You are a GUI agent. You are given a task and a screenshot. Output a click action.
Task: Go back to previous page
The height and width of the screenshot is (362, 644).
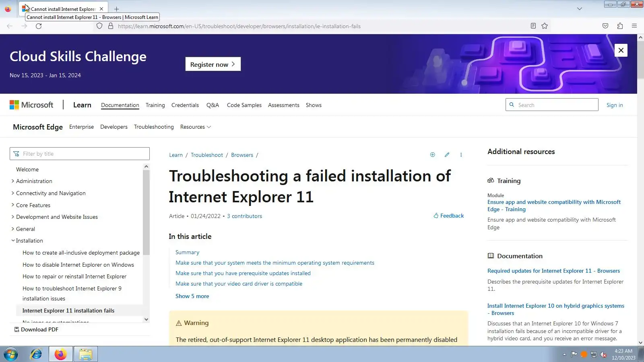pyautogui.click(x=10, y=26)
